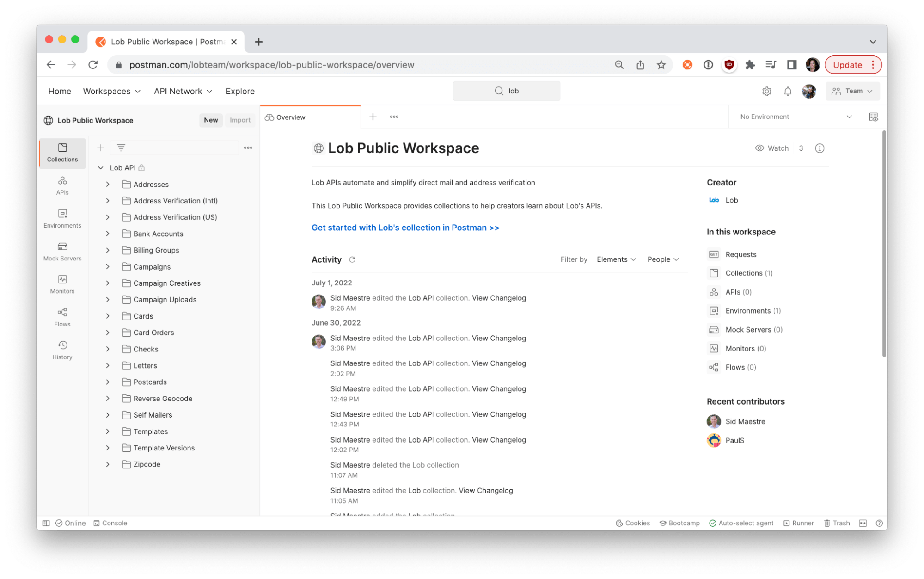Open the environment quick look icon
Image resolution: width=924 pixels, height=579 pixels.
tap(873, 117)
